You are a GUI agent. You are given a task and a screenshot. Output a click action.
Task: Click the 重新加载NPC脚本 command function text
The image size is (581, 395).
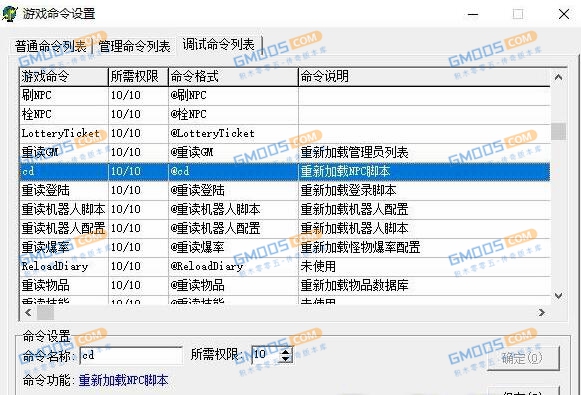click(123, 380)
